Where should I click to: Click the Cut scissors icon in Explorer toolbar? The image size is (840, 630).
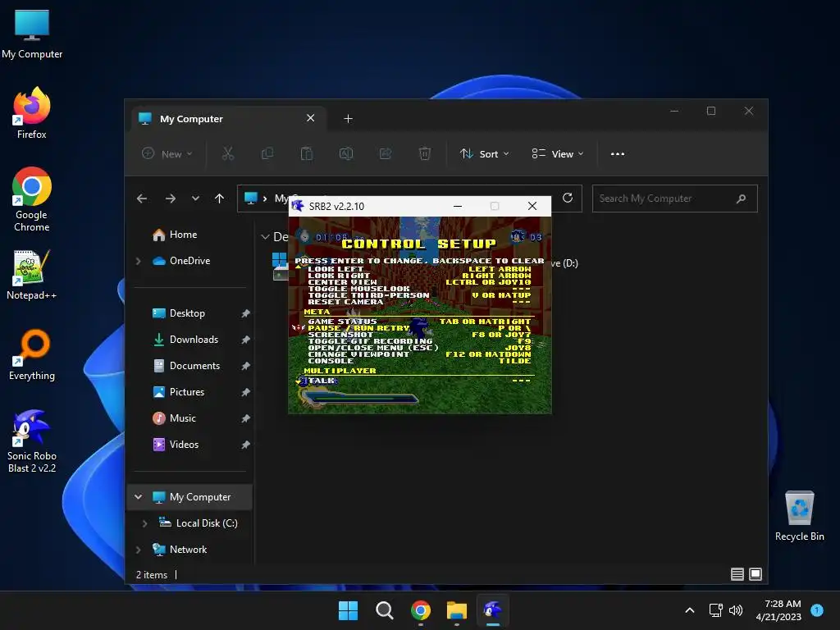click(228, 153)
